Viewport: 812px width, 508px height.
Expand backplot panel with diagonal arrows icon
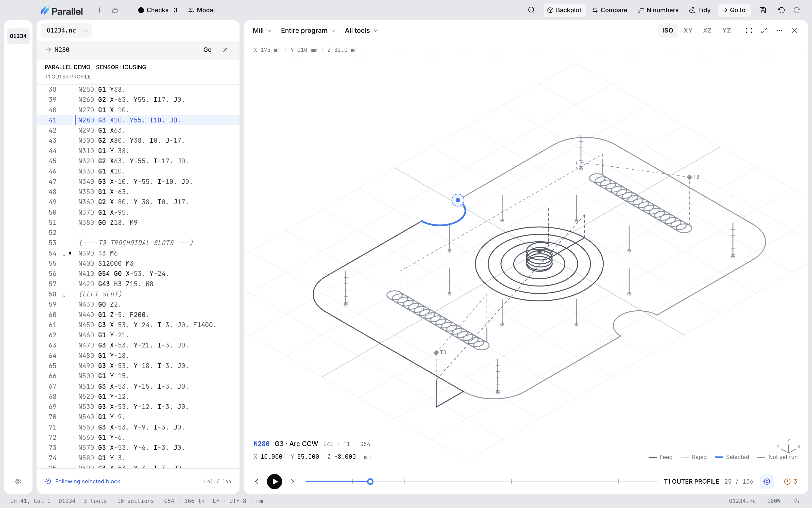[x=764, y=30]
